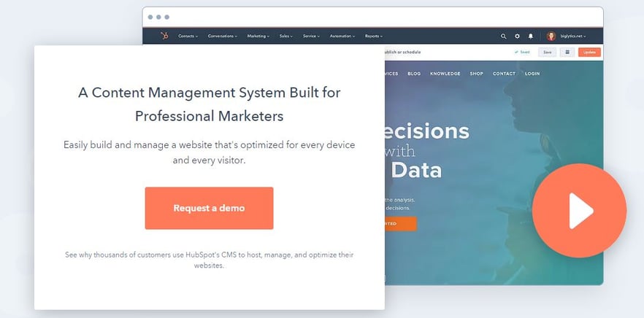Expand the Service menu
The width and height of the screenshot is (644, 318).
(x=311, y=36)
